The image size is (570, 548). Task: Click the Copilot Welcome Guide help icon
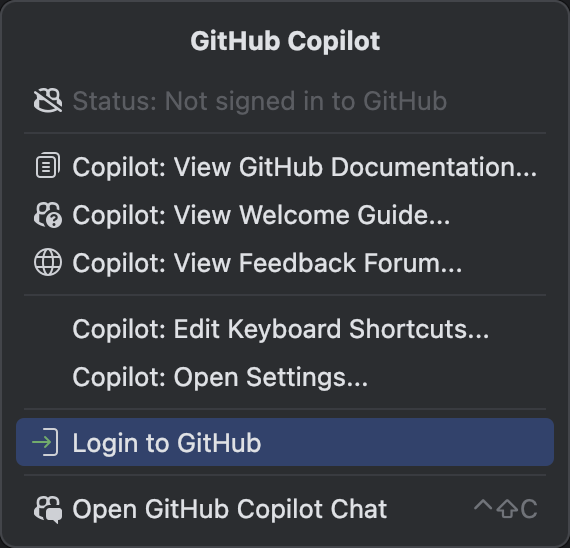pyautogui.click(x=48, y=215)
